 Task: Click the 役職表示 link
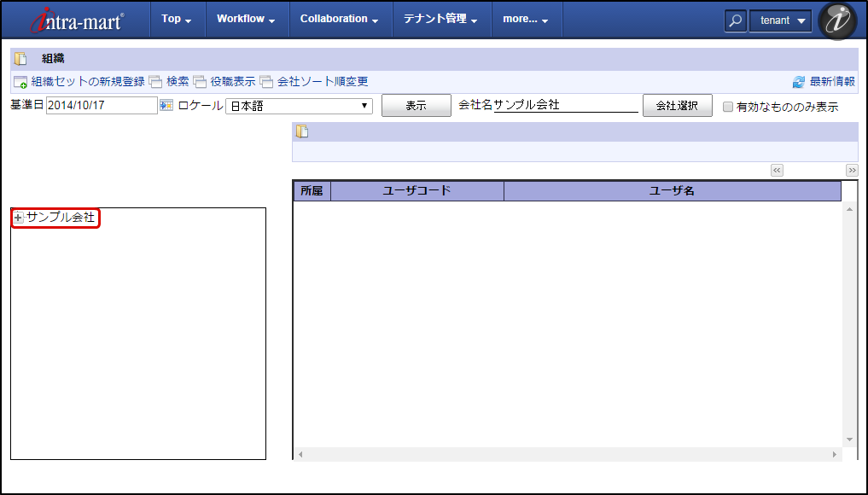(x=232, y=82)
